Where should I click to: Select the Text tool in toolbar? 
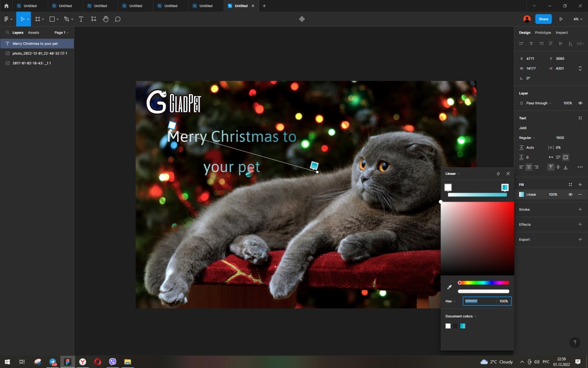pos(81,19)
